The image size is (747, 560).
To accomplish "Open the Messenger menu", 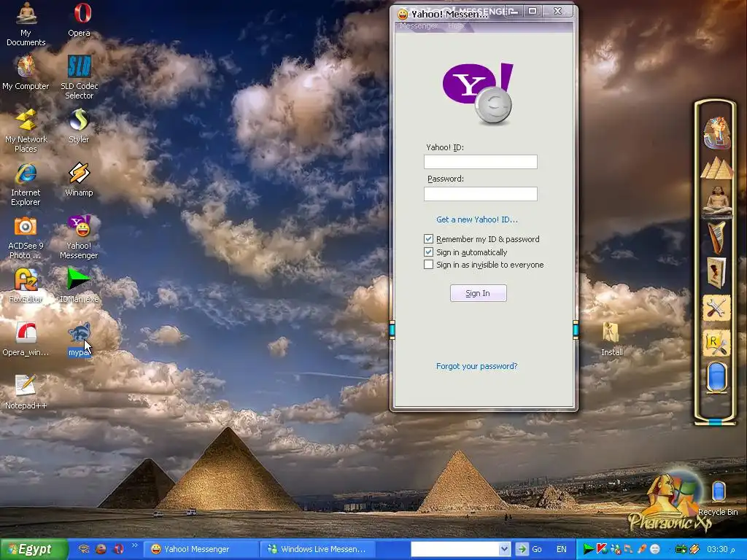I will (418, 26).
